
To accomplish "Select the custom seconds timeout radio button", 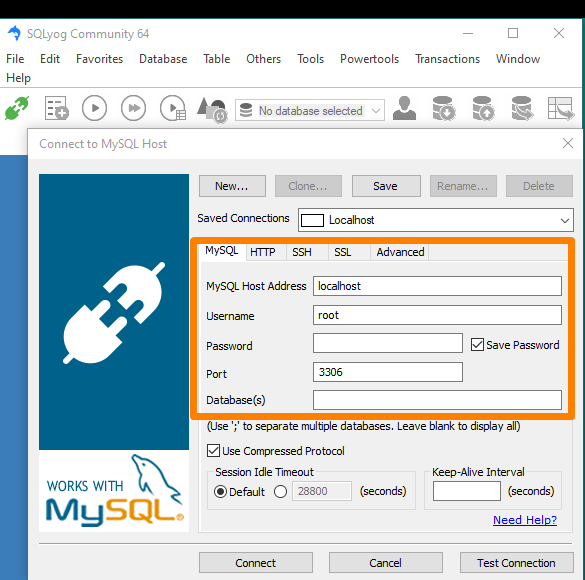I will click(x=280, y=492).
